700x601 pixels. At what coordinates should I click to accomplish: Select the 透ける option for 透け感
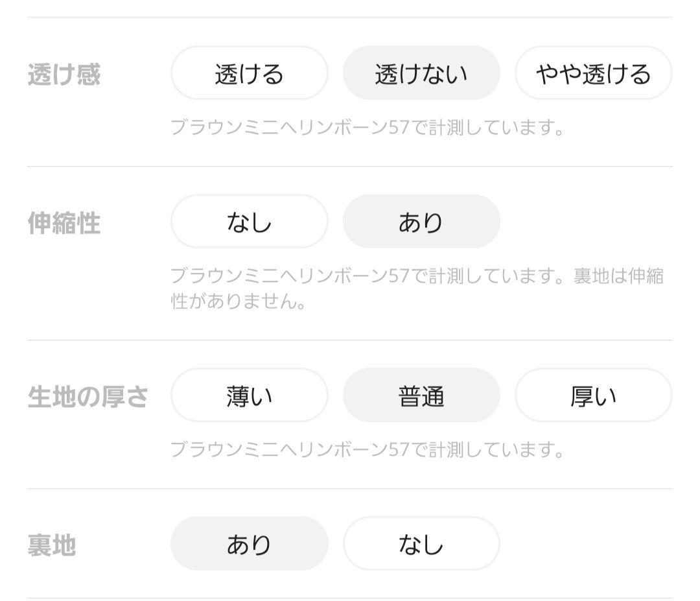click(249, 73)
